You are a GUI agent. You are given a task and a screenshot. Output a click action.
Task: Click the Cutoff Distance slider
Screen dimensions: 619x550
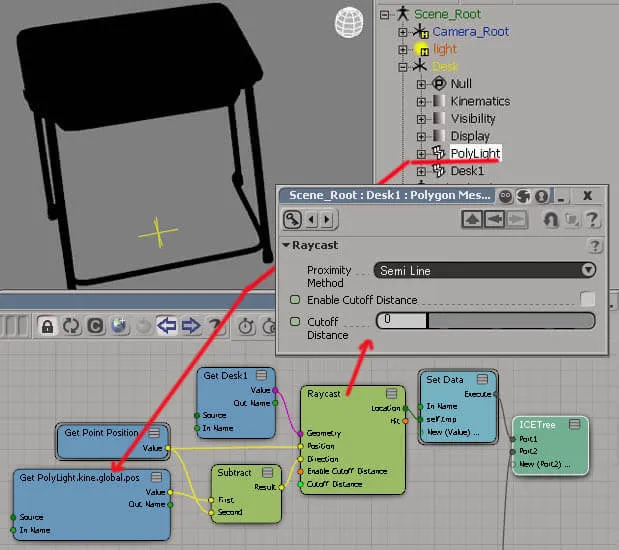[x=486, y=320]
